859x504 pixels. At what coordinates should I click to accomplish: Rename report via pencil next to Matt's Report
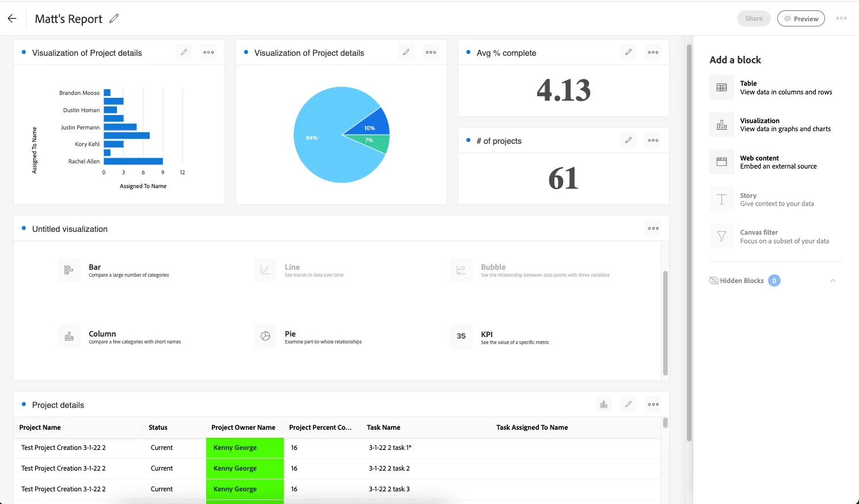click(x=114, y=18)
